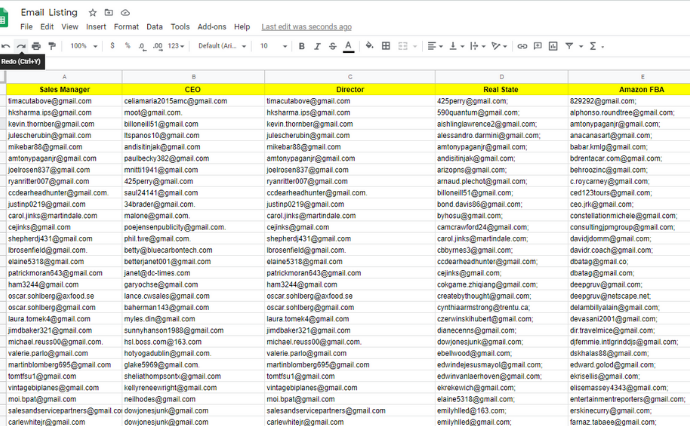This screenshot has width=690, height=426.
Task: Select the Amazon FBA header cell
Action: [x=629, y=89]
